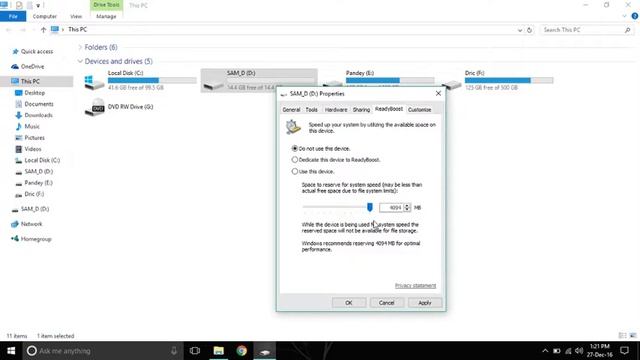This screenshot has height=360, width=640.
Task: Switch to the Customize tab
Action: click(419, 109)
